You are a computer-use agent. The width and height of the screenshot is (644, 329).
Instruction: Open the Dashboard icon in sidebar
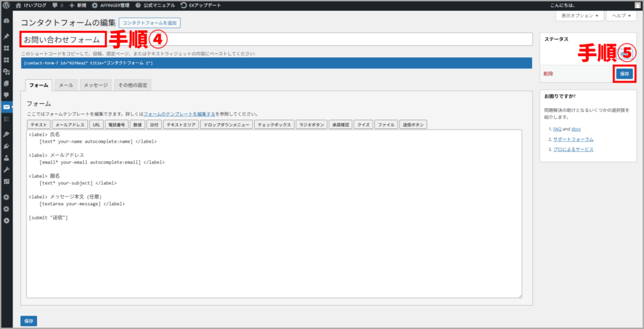point(6,21)
